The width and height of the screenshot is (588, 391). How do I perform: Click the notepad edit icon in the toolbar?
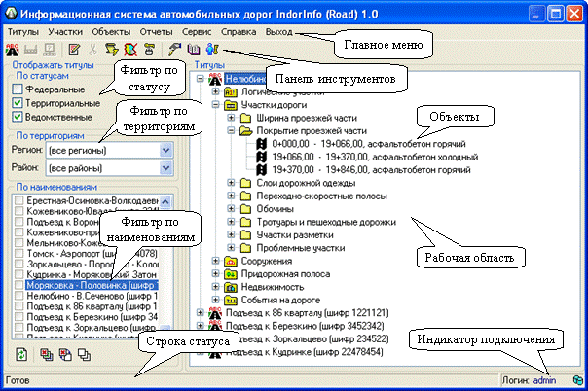click(74, 50)
